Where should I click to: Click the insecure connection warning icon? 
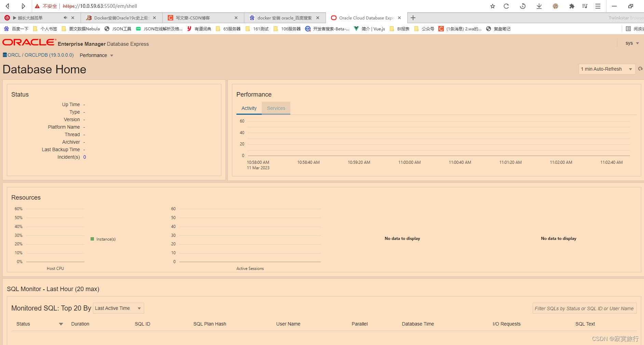(x=37, y=6)
